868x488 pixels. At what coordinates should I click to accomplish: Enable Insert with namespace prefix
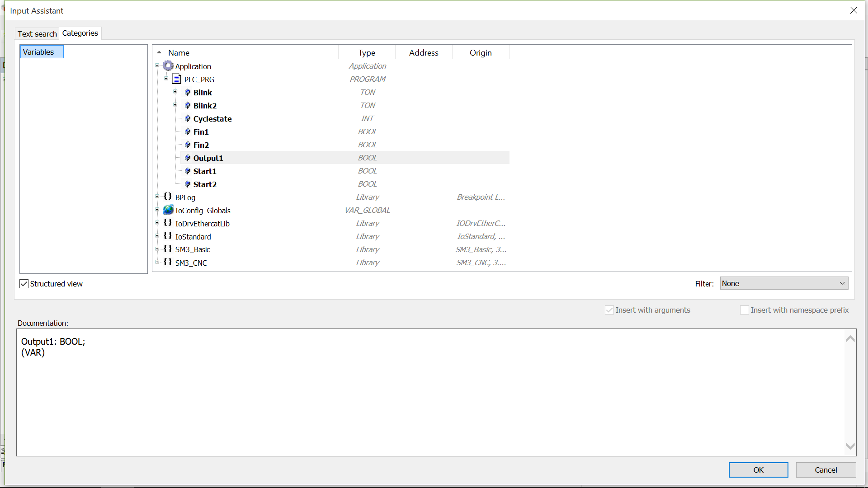tap(744, 310)
